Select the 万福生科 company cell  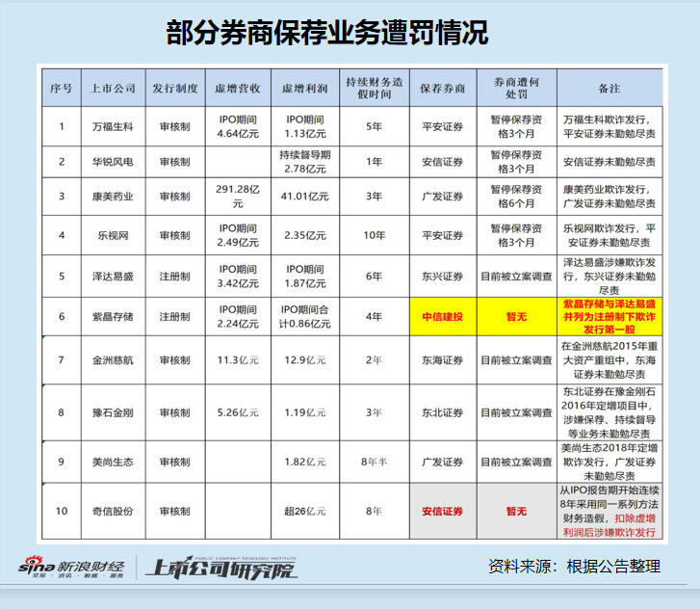(x=113, y=126)
